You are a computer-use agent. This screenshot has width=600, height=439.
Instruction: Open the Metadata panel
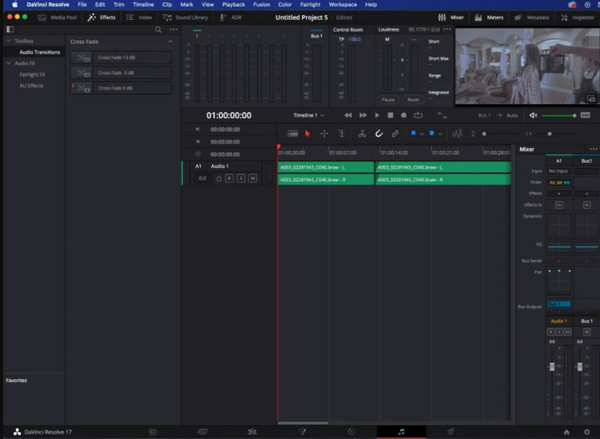[532, 17]
